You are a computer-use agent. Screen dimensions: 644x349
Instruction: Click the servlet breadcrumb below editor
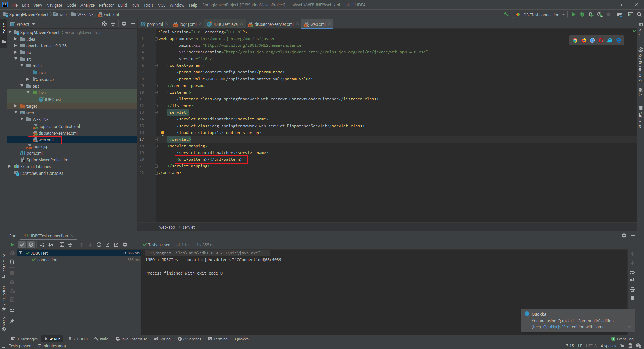point(189,227)
